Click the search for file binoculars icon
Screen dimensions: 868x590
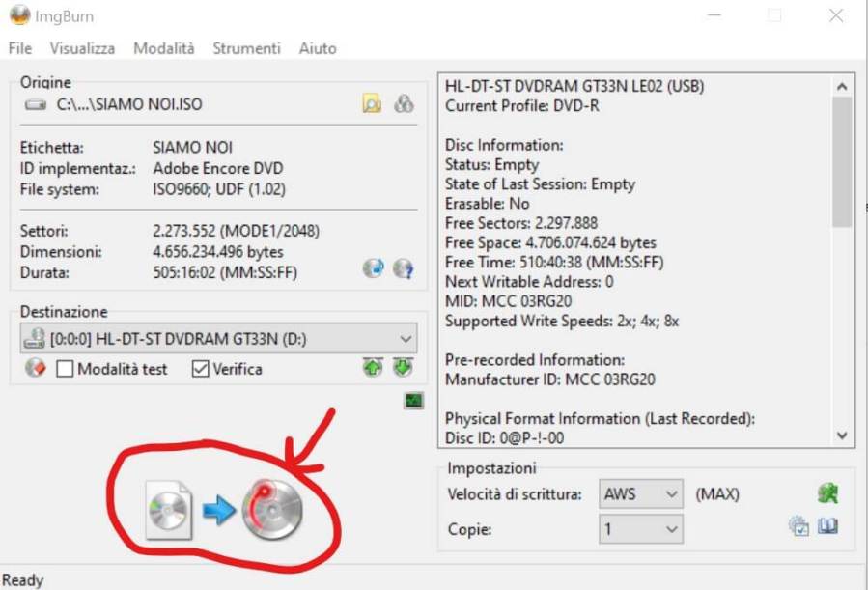coord(404,104)
